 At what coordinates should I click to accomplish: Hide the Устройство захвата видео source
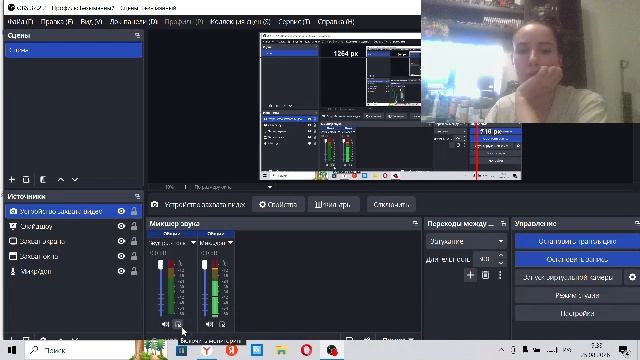[121, 211]
